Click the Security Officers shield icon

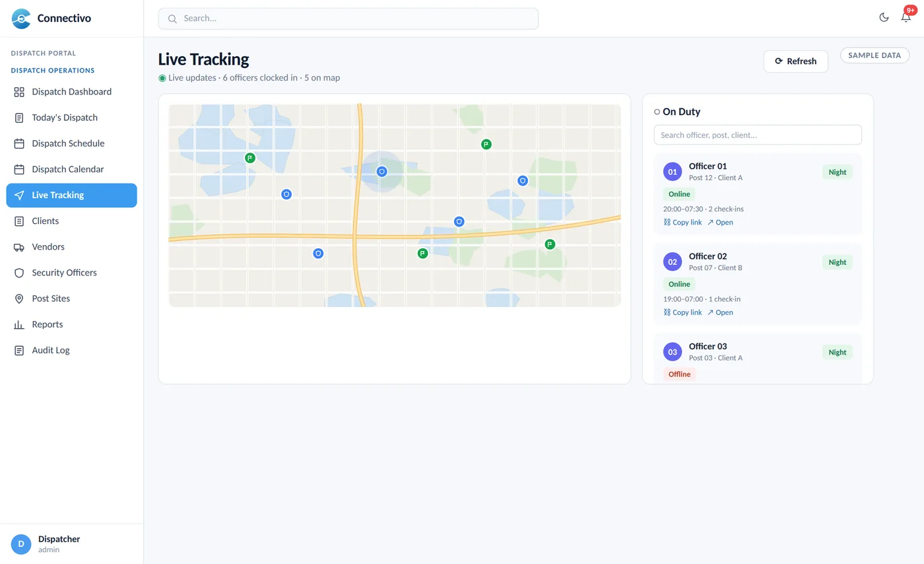[19, 273]
